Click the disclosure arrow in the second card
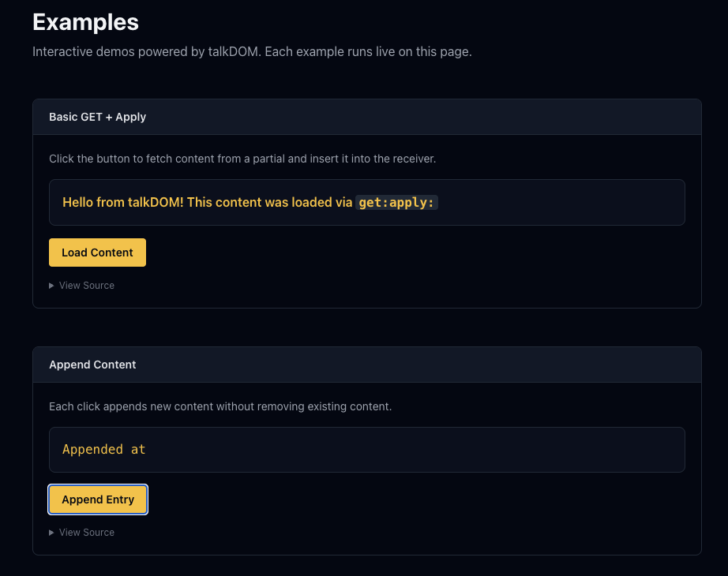This screenshot has height=576, width=728. point(51,532)
